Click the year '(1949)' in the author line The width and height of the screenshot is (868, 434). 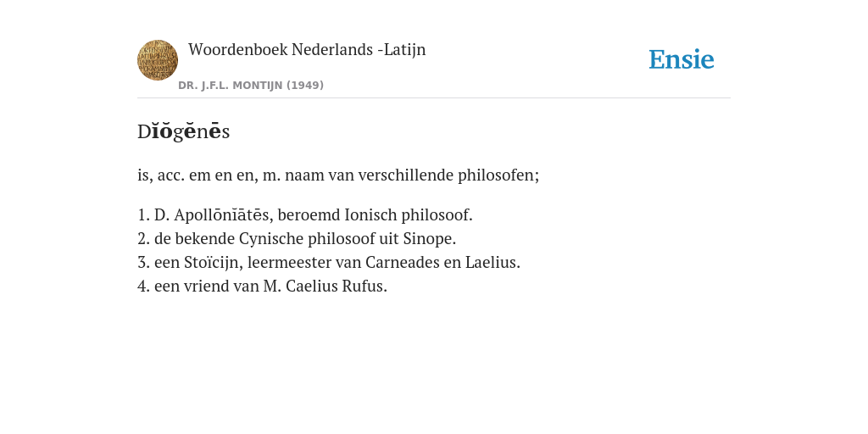[x=305, y=86]
